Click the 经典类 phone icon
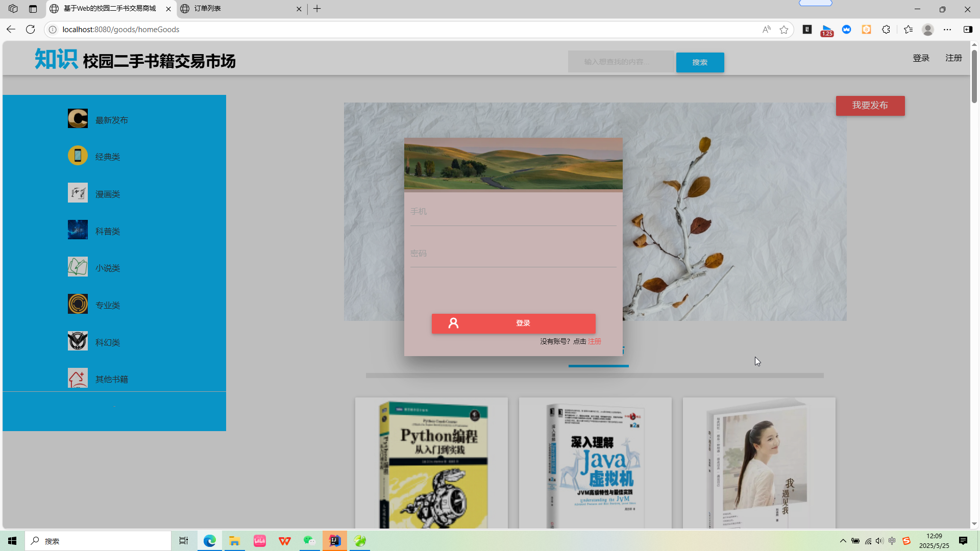This screenshot has width=980, height=551. click(x=78, y=156)
